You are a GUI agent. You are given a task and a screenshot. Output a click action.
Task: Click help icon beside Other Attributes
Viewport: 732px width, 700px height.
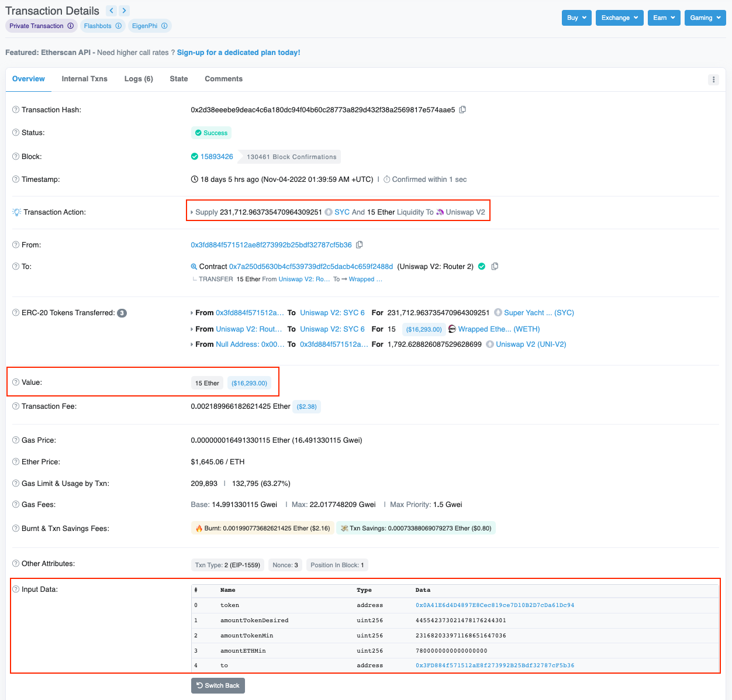click(x=16, y=564)
